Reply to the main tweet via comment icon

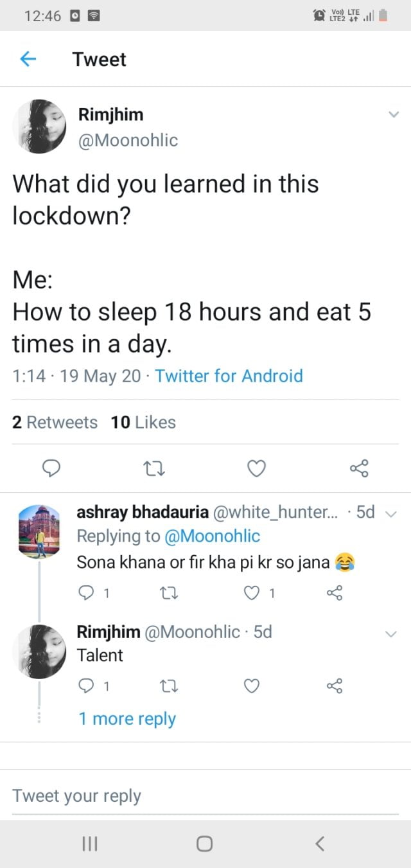51,469
